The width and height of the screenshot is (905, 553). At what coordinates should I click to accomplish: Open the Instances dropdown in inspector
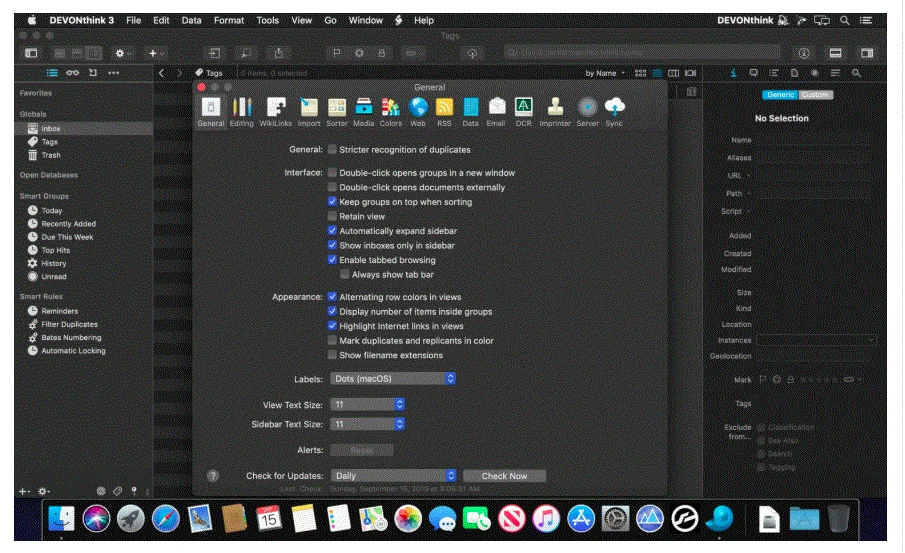816,341
